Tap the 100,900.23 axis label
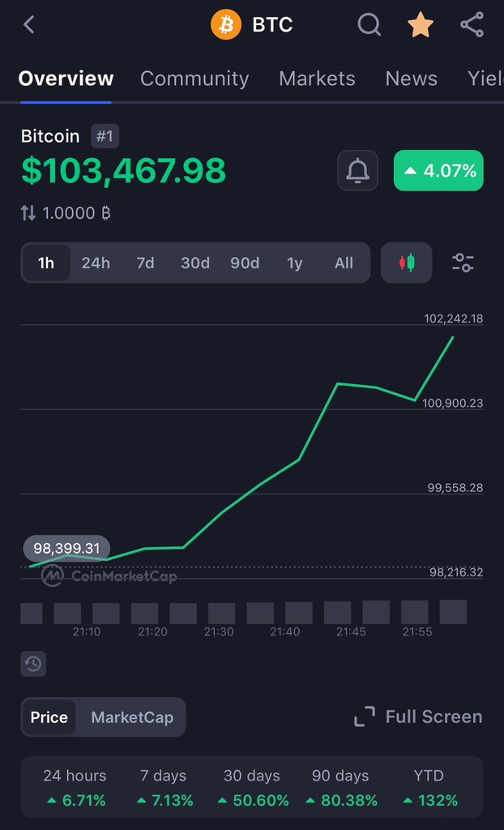 [453, 404]
